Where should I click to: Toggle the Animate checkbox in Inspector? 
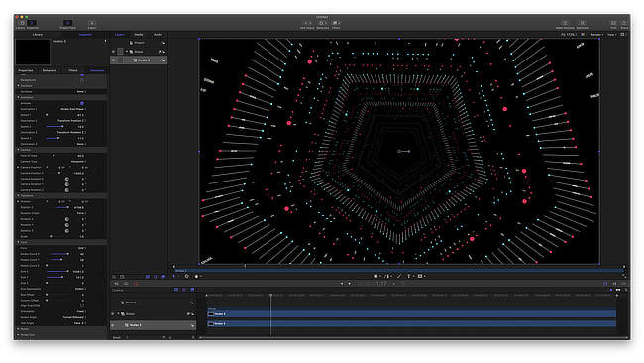point(82,103)
